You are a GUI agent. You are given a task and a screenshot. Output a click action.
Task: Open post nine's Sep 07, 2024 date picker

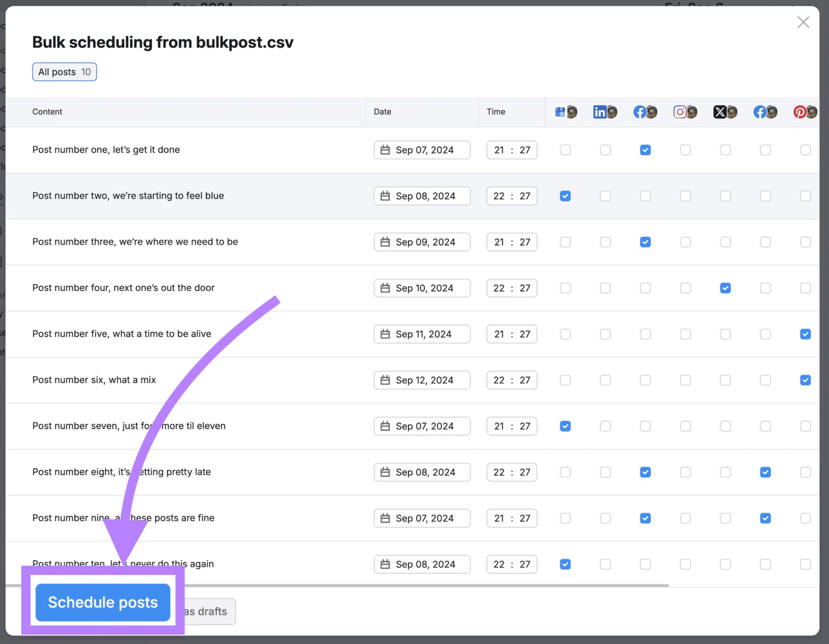422,519
